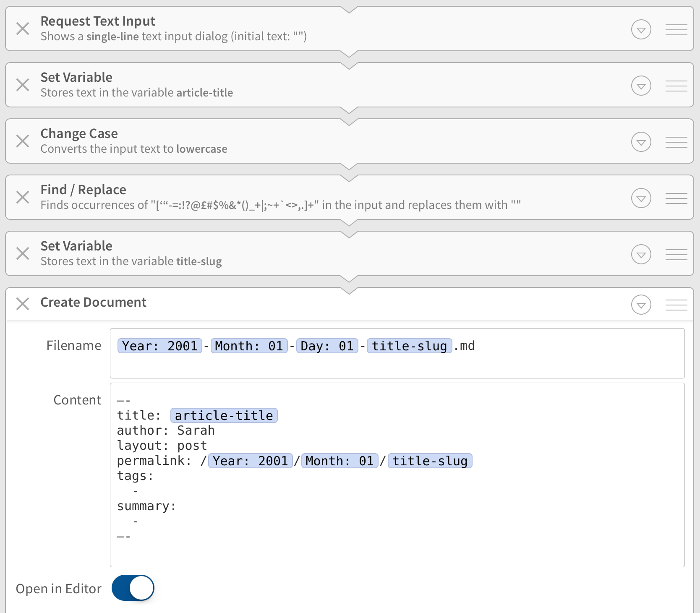700x613 pixels.
Task: Expand options for Change Case
Action: [x=641, y=142]
